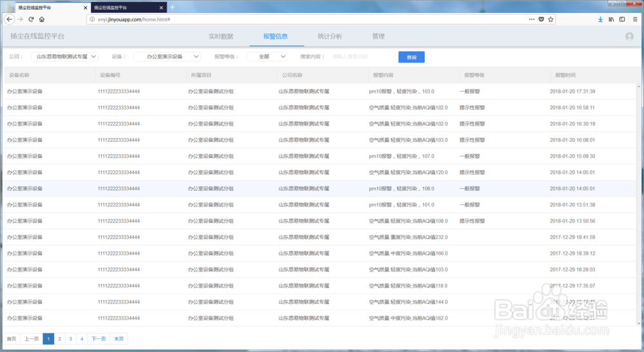Expand the 公司 dropdown 山东恩易物联测试专属
This screenshot has height=352, width=644.
point(64,57)
